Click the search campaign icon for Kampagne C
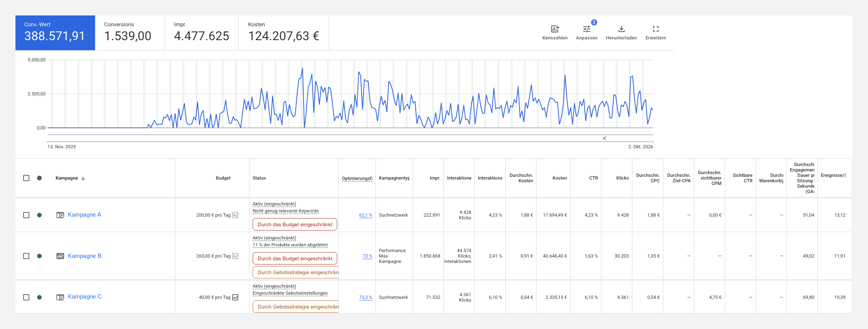Viewport: 868px width, 329px height. pyautogui.click(x=60, y=297)
